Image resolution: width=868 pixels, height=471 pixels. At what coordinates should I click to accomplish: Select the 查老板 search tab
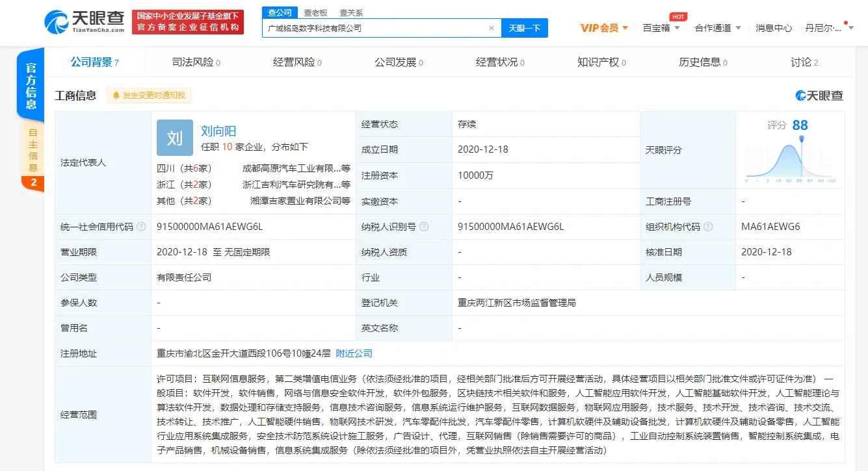315,13
